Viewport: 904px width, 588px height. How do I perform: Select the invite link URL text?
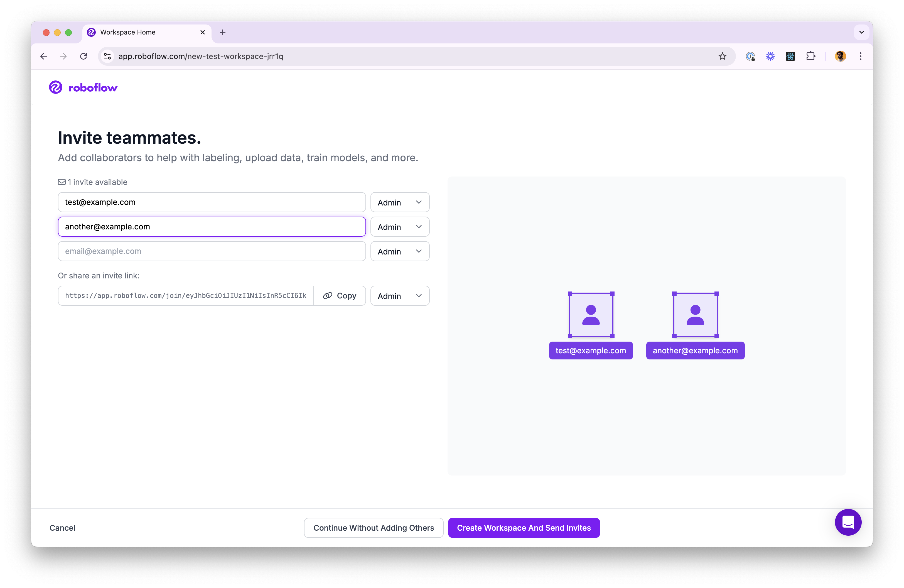185,295
